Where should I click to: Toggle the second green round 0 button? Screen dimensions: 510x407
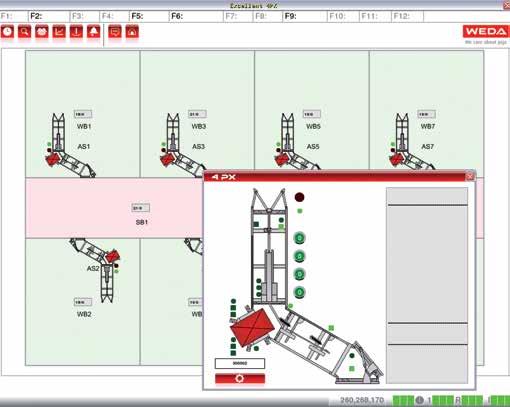[x=300, y=256]
